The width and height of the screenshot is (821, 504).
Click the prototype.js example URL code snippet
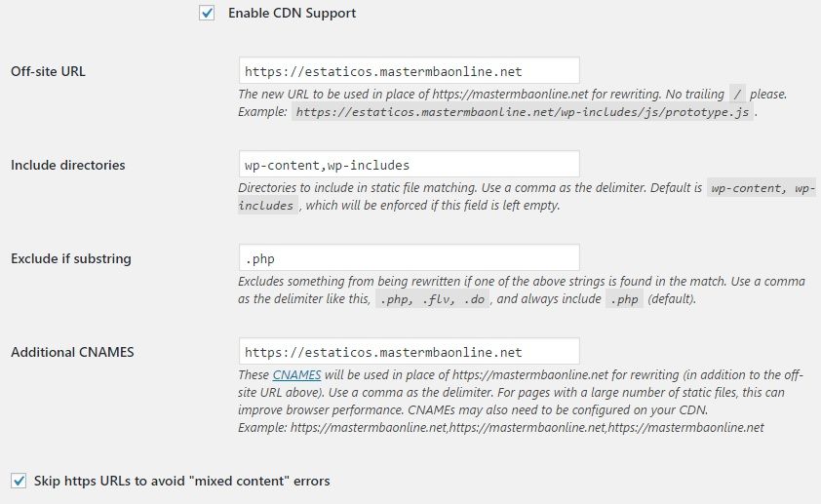[523, 112]
